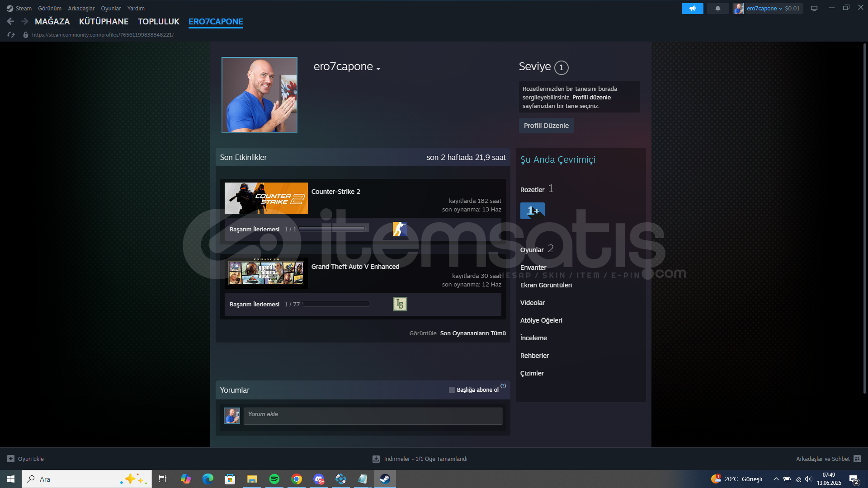
Task: Show hidden tray icons chevron
Action: click(x=776, y=479)
